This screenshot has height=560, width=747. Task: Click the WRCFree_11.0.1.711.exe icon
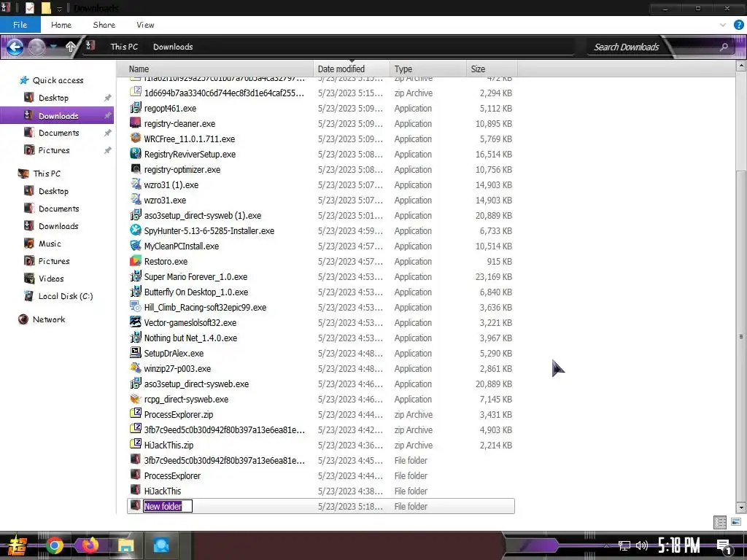point(136,139)
